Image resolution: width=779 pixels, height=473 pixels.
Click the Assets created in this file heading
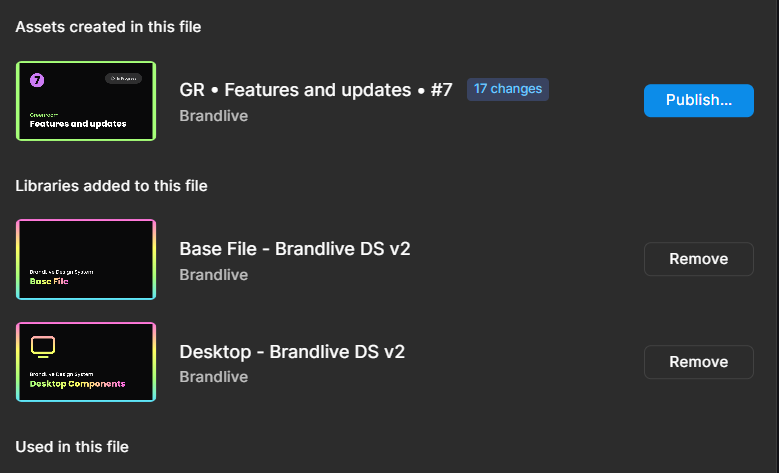click(x=108, y=27)
